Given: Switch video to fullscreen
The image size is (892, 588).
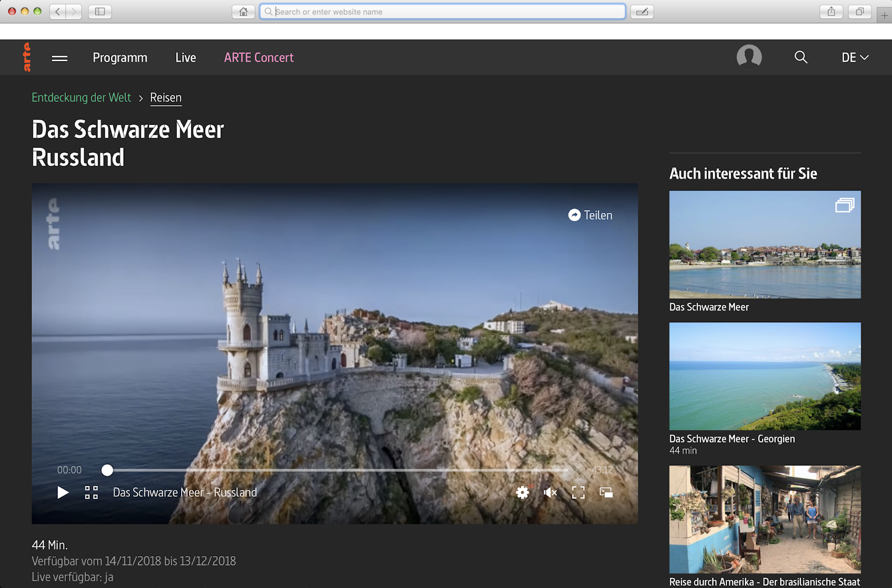Looking at the screenshot, I should click(578, 492).
